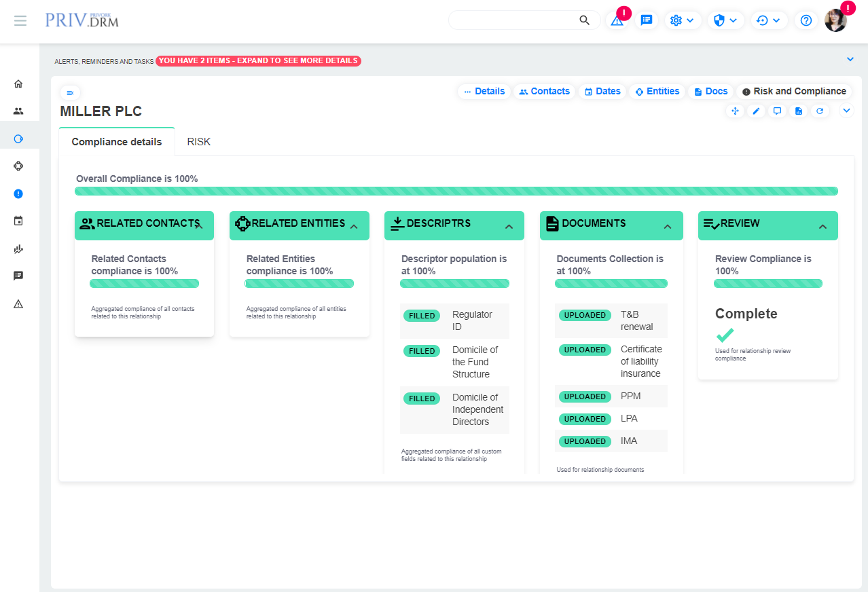Select the Compliance details tab

coord(117,142)
